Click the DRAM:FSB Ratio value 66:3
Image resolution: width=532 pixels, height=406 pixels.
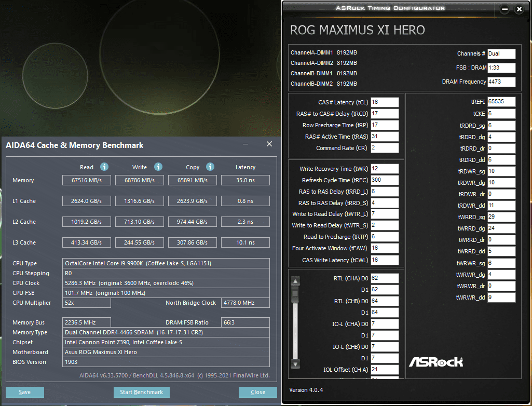click(x=245, y=322)
